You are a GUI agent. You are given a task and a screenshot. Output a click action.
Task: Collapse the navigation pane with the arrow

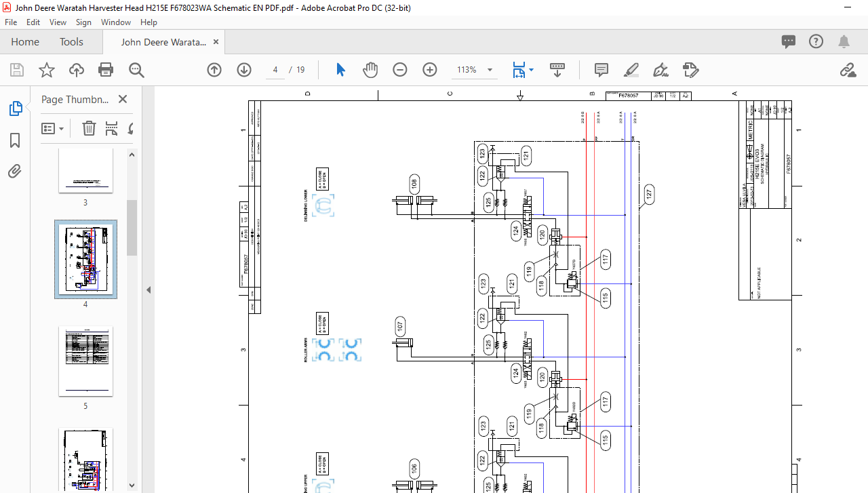[149, 290]
